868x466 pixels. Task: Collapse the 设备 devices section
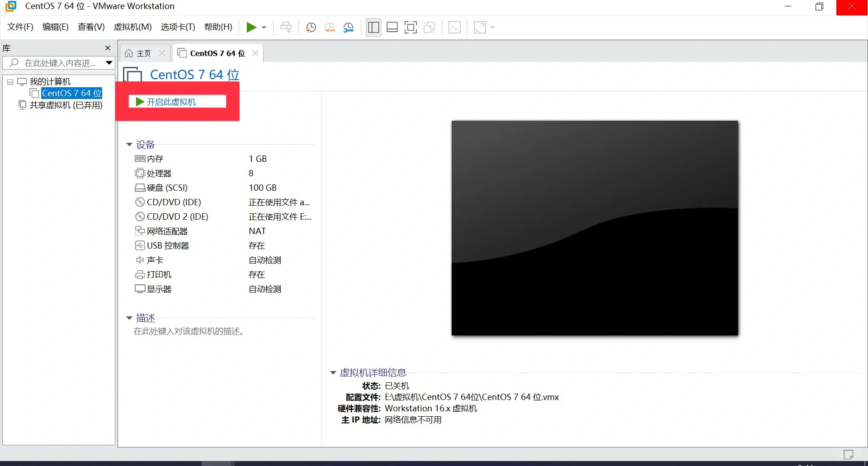click(129, 145)
